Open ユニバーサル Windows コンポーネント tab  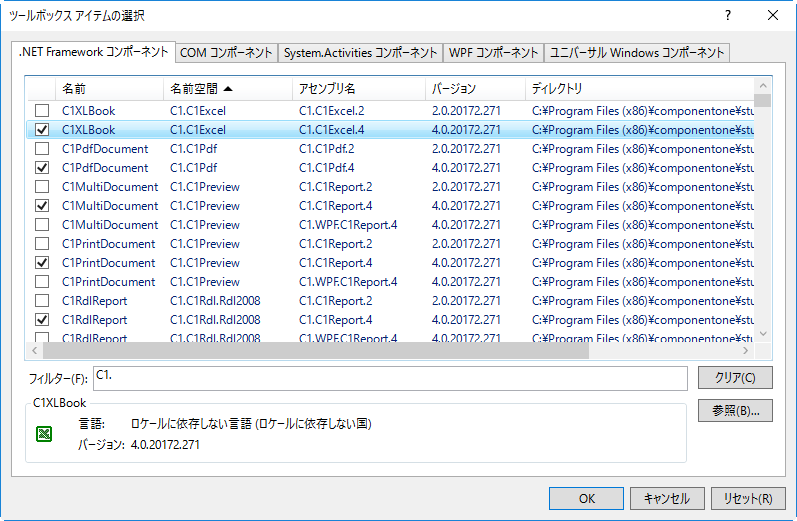[x=637, y=53]
